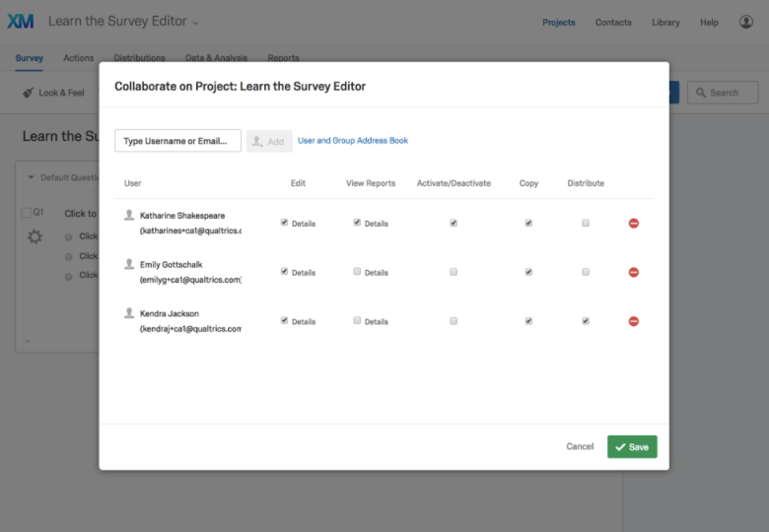Click Look & Feel toolbar button
769x532 pixels.
coord(53,93)
